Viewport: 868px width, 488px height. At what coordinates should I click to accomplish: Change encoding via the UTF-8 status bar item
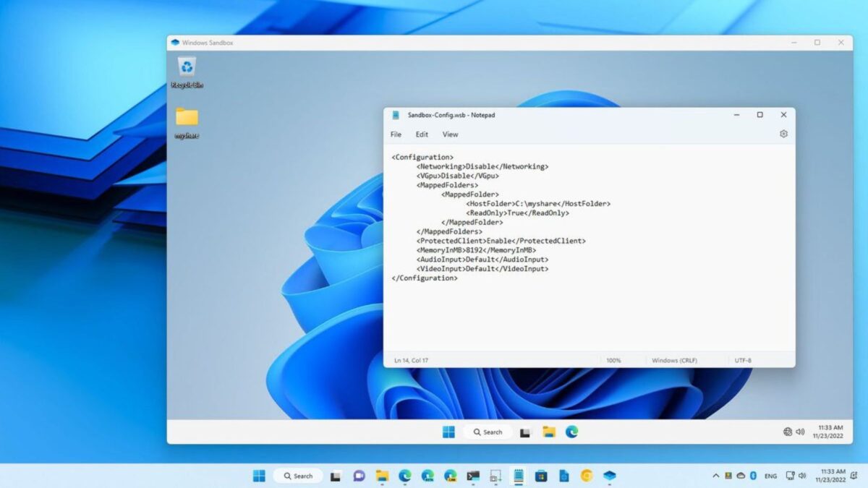tap(744, 359)
